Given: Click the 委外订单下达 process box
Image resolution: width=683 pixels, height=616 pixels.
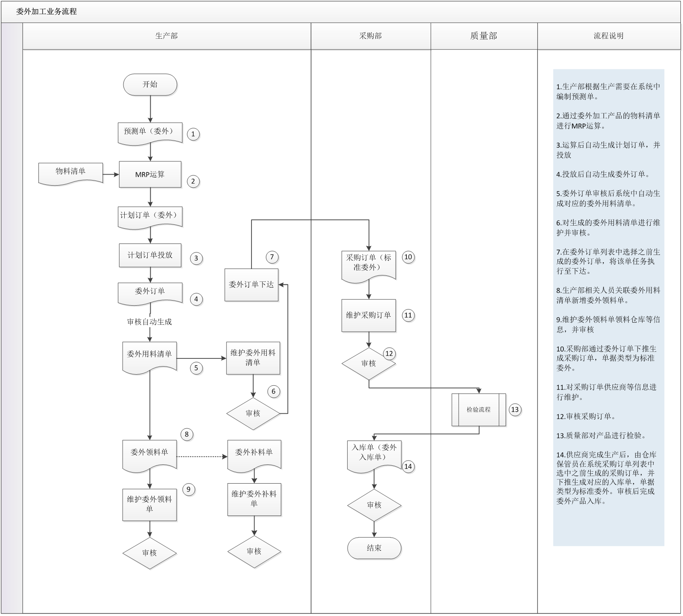Looking at the screenshot, I should pyautogui.click(x=251, y=285).
